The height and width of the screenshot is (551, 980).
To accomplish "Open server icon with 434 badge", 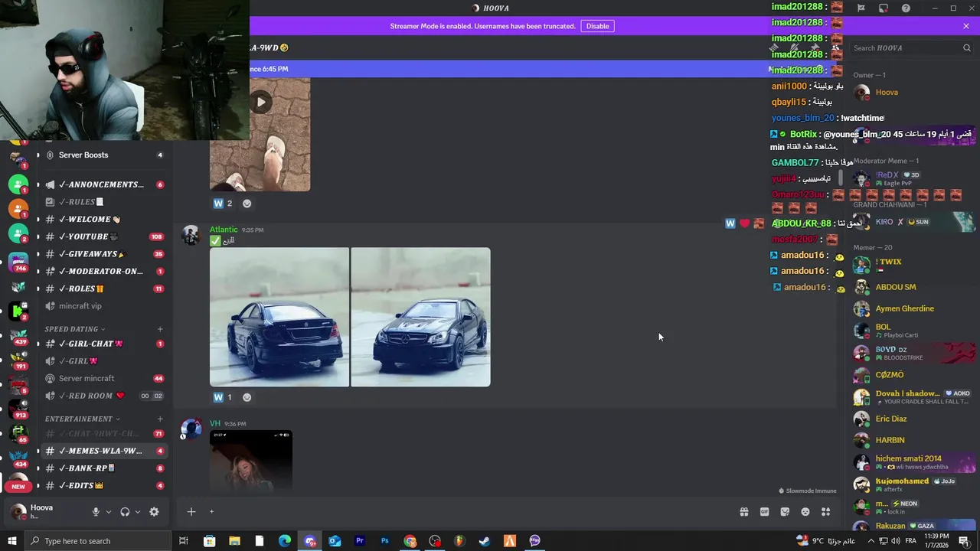I will (18, 455).
